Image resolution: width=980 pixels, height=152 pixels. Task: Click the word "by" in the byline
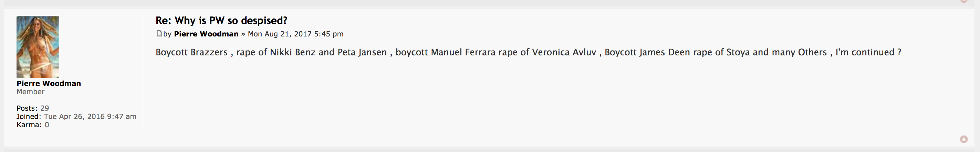tap(167, 34)
